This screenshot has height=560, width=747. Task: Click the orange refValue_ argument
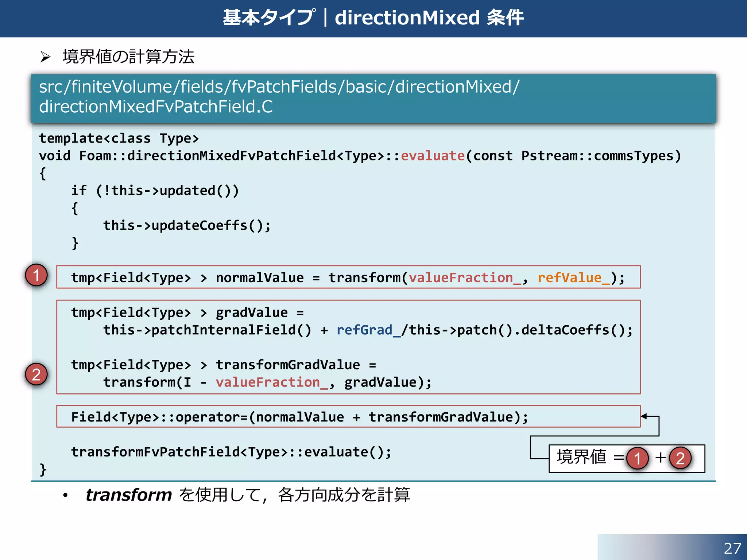coord(573,278)
